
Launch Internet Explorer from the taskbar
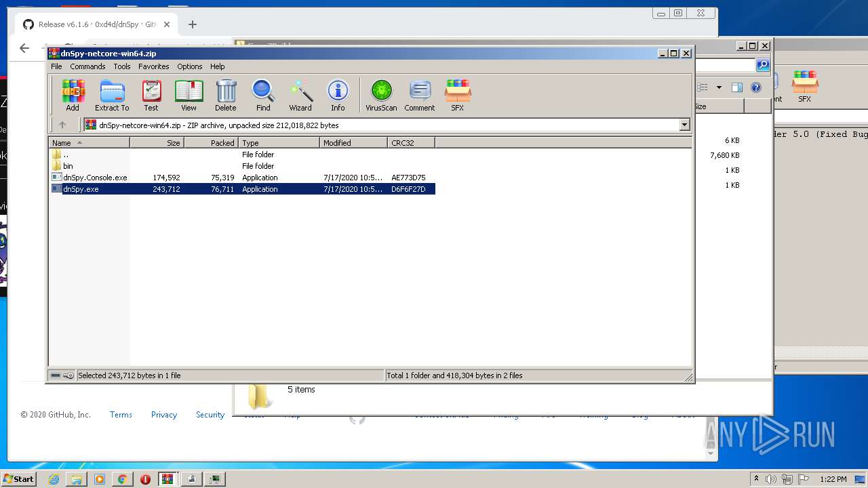(x=54, y=479)
